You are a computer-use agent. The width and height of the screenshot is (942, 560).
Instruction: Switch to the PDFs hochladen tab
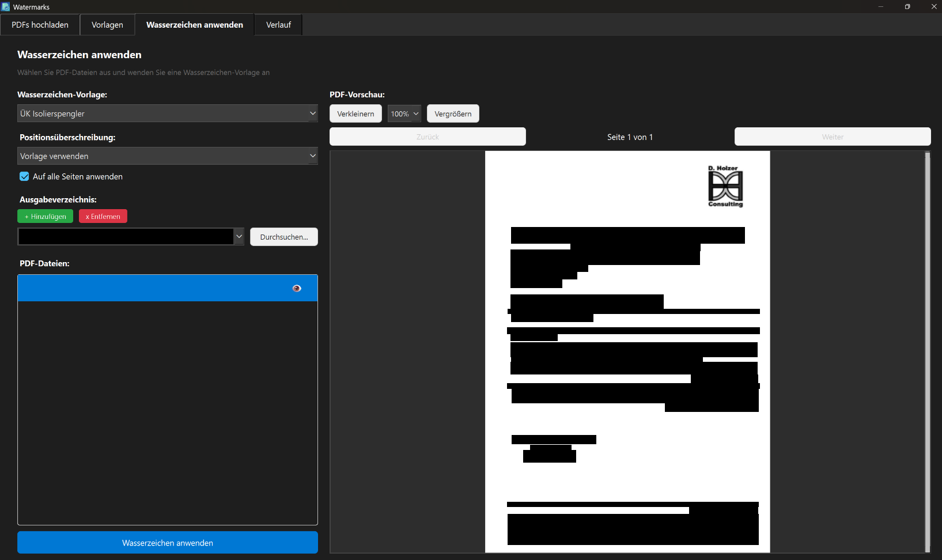40,25
